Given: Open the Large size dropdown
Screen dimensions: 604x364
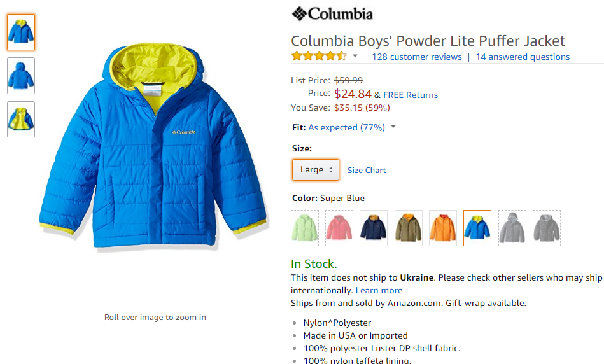Looking at the screenshot, I should pos(316,170).
